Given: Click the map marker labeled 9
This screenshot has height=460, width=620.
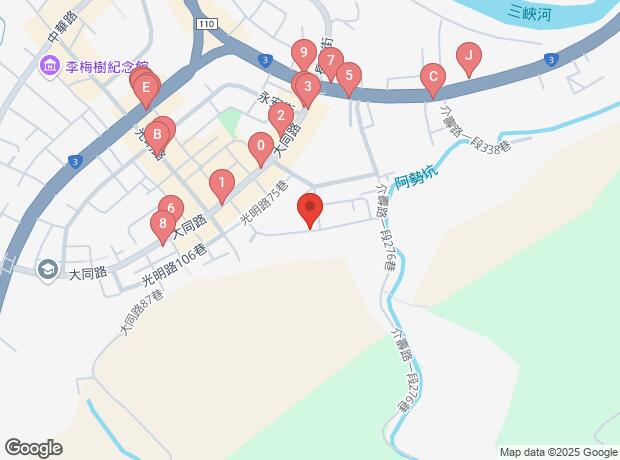Looking at the screenshot, I should click(x=304, y=53).
